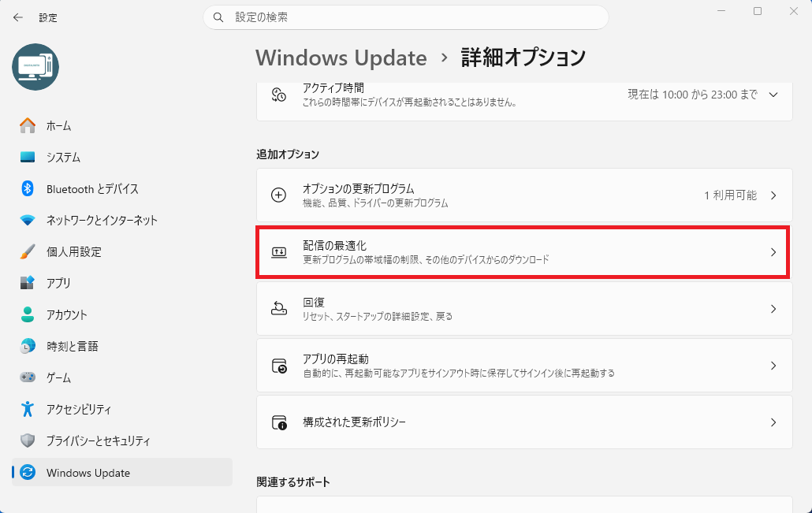812x513 pixels.
Task: Click the 設定の検索 search field
Action: (x=405, y=17)
